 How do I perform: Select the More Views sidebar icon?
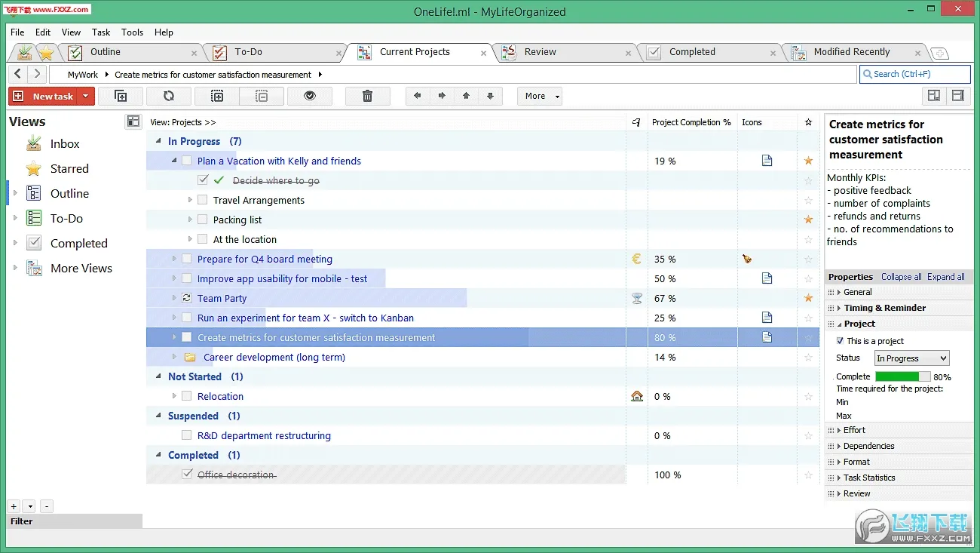tap(35, 268)
